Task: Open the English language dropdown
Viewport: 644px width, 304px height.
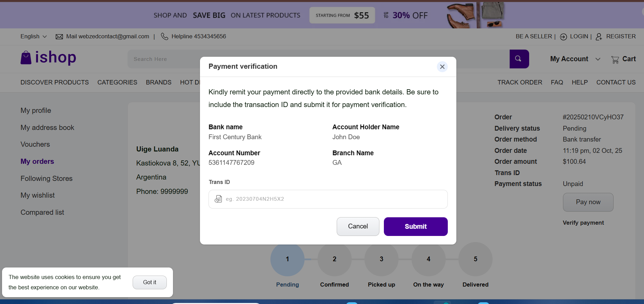Action: point(33,37)
